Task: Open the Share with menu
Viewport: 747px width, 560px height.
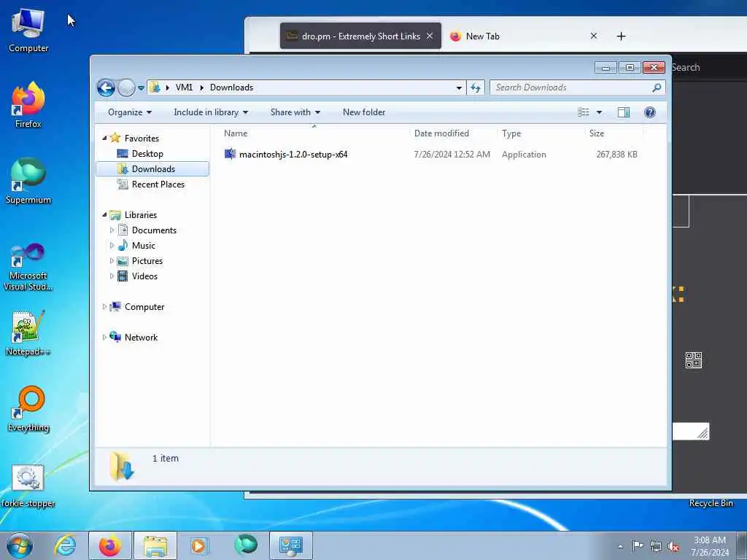Action: 295,112
